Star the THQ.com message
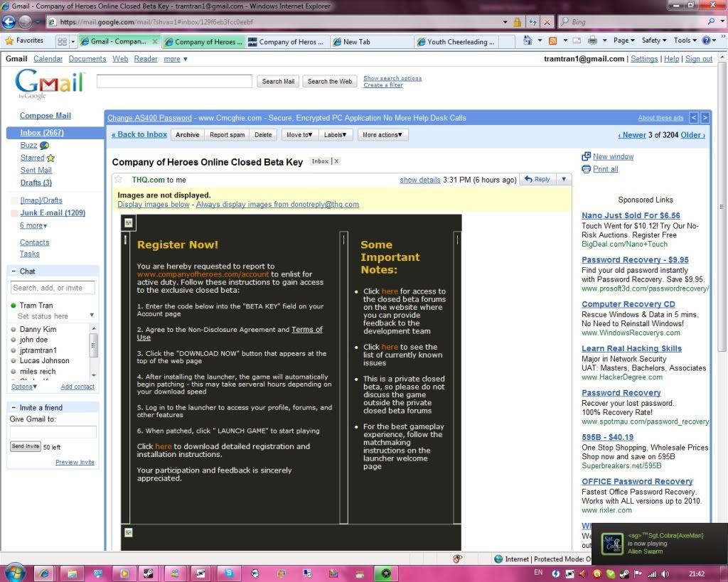Image resolution: width=728 pixels, height=582 pixels. (119, 180)
